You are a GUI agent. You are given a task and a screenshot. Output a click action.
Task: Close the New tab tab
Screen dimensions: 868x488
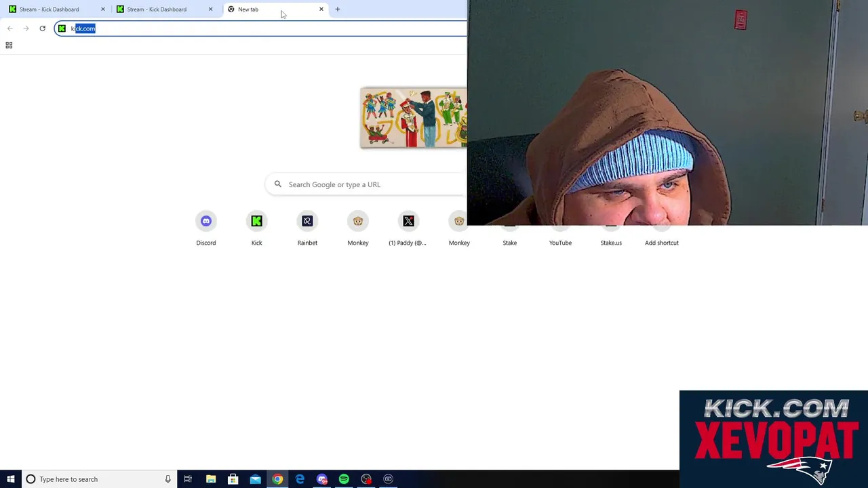pyautogui.click(x=321, y=9)
